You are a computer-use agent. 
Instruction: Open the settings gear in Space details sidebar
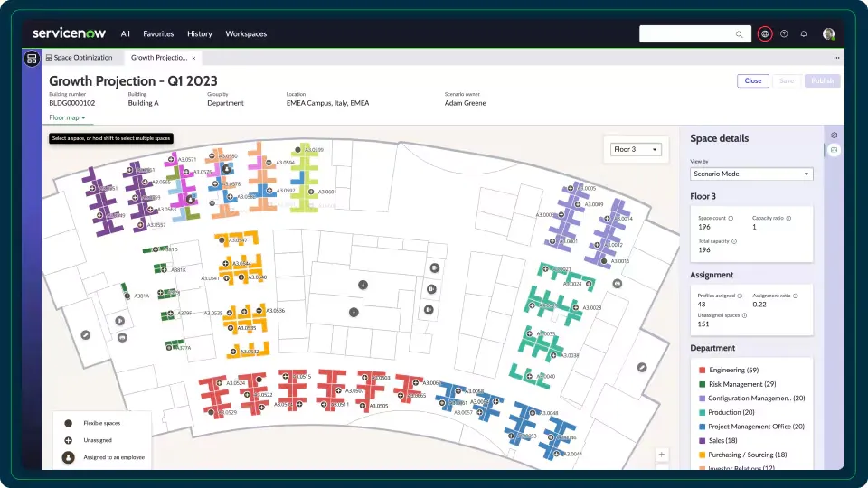click(x=834, y=135)
